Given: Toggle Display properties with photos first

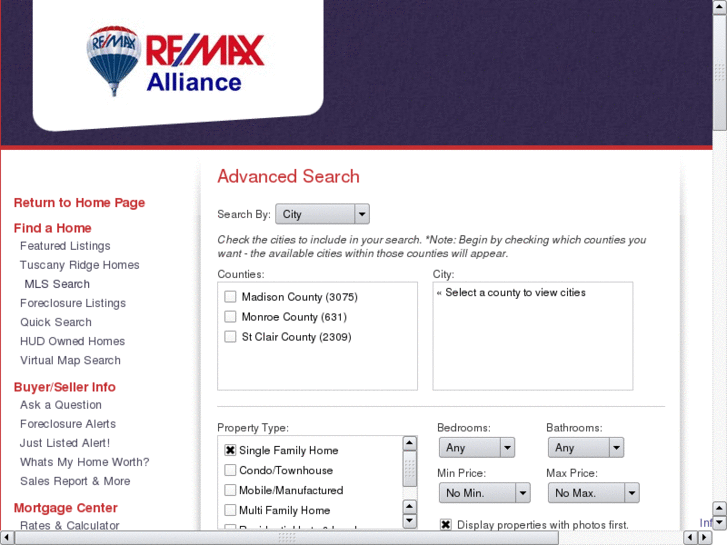Looking at the screenshot, I should (446, 525).
